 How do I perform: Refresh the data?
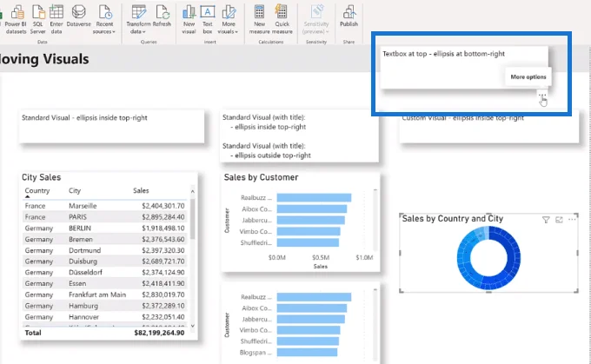click(x=162, y=17)
